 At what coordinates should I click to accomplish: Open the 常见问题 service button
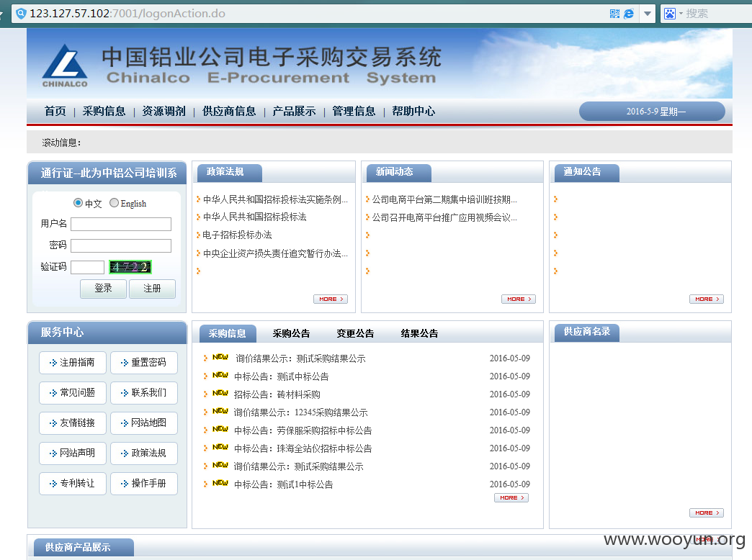coord(73,393)
